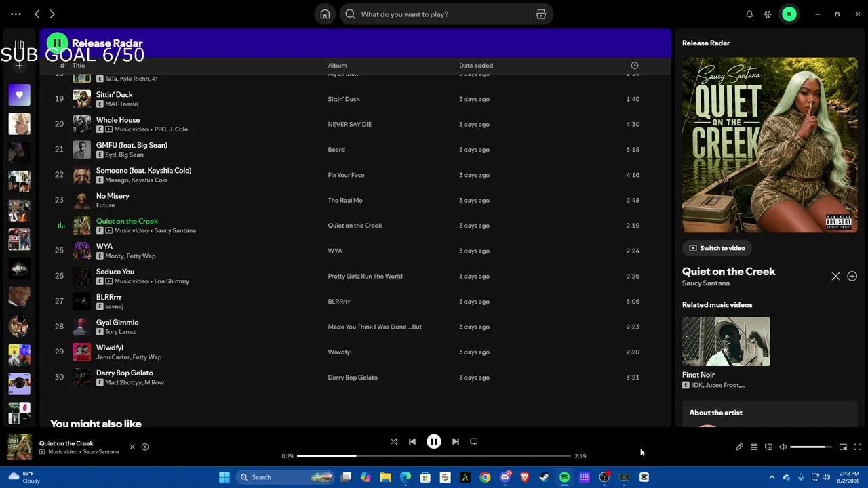Toggle the queue view
Image resolution: width=868 pixels, height=488 pixels.
click(x=754, y=447)
